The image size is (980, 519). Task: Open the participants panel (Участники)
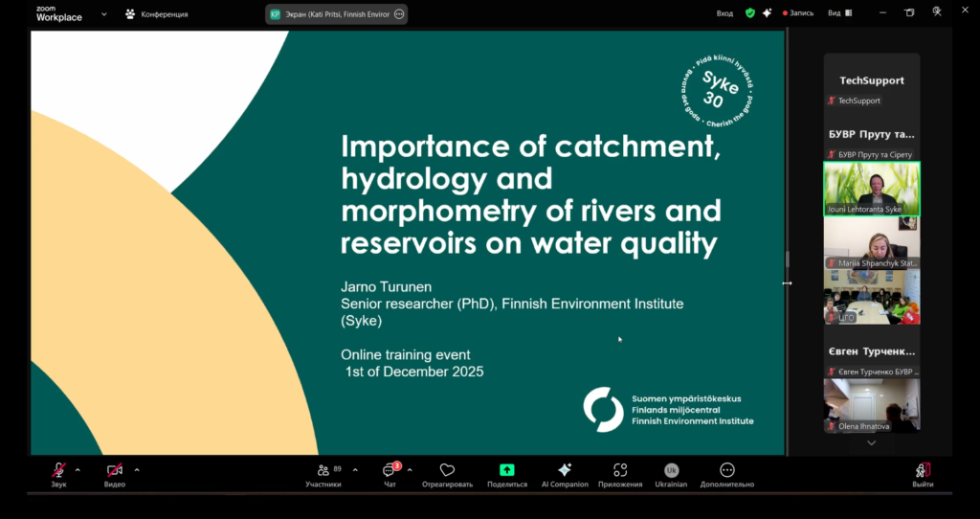(323, 470)
